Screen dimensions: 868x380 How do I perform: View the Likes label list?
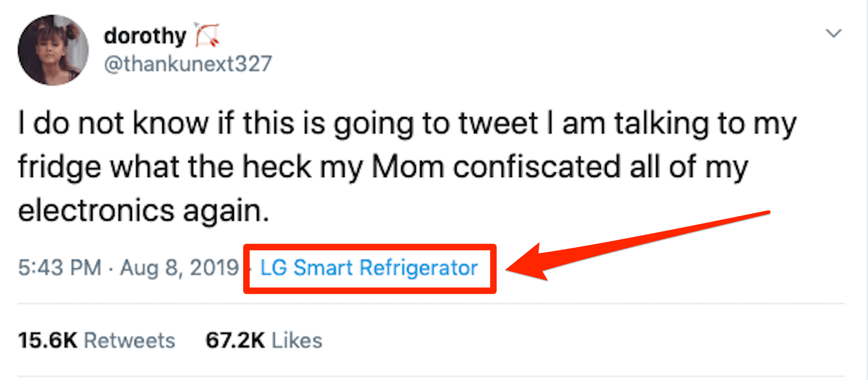click(x=297, y=341)
